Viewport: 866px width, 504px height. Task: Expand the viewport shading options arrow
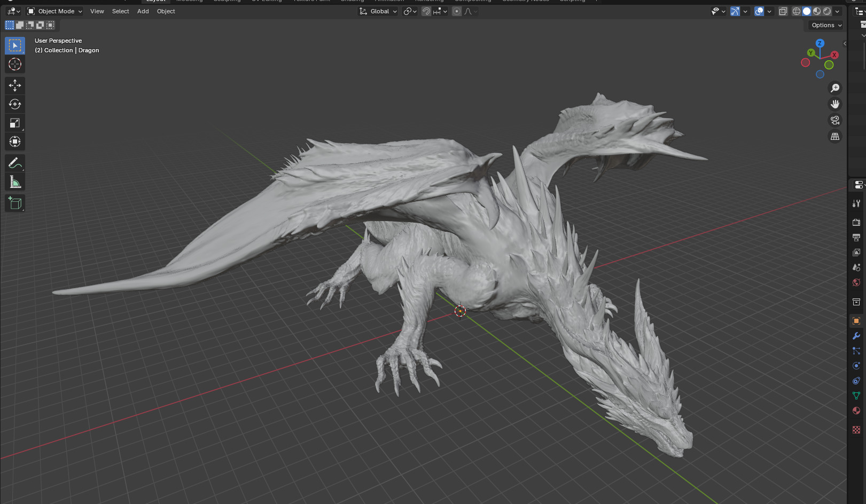pyautogui.click(x=837, y=11)
